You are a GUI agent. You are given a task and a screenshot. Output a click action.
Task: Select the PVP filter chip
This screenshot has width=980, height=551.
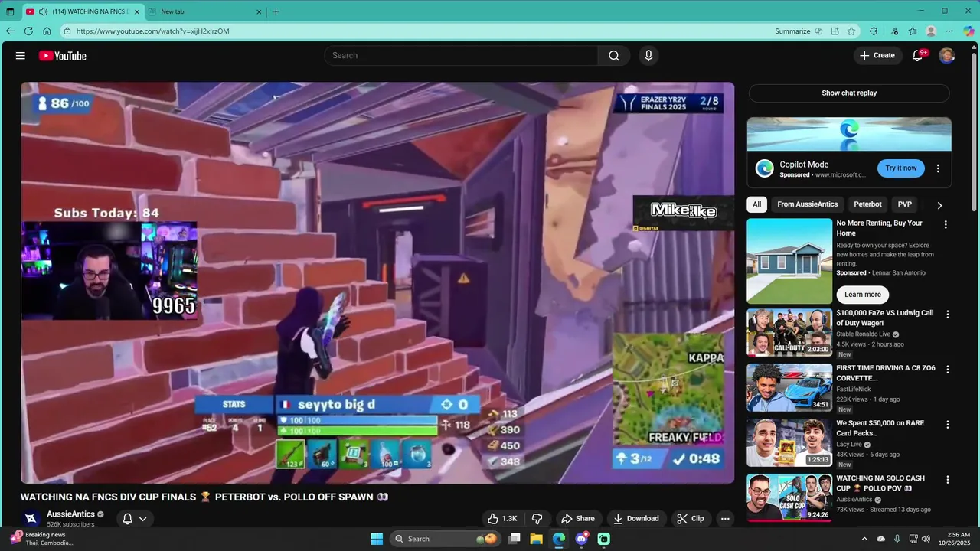[905, 204]
